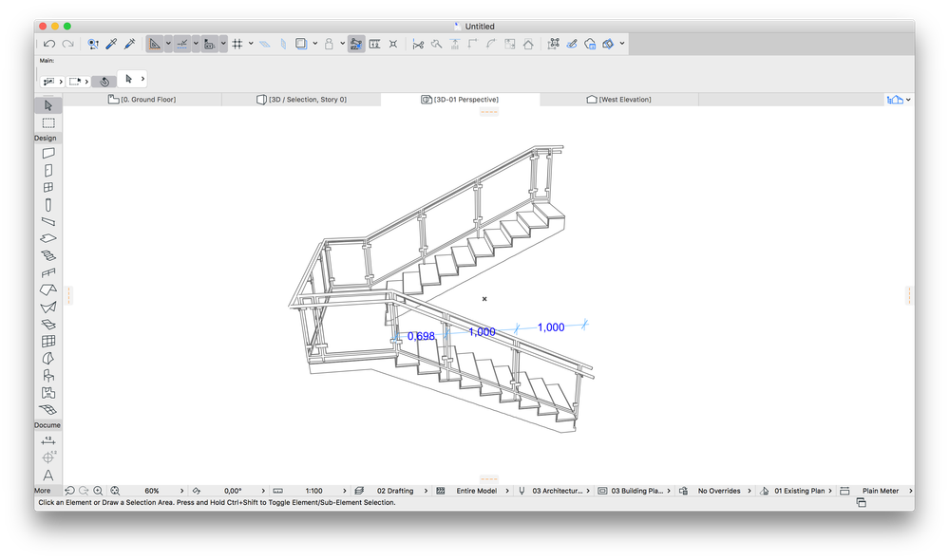Select the Level Dimension tool

(x=48, y=457)
